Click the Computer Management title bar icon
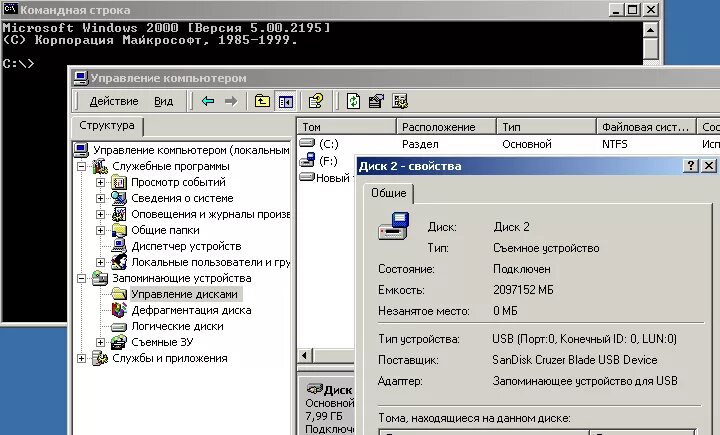Screen dimensions: 720x435 [81, 78]
